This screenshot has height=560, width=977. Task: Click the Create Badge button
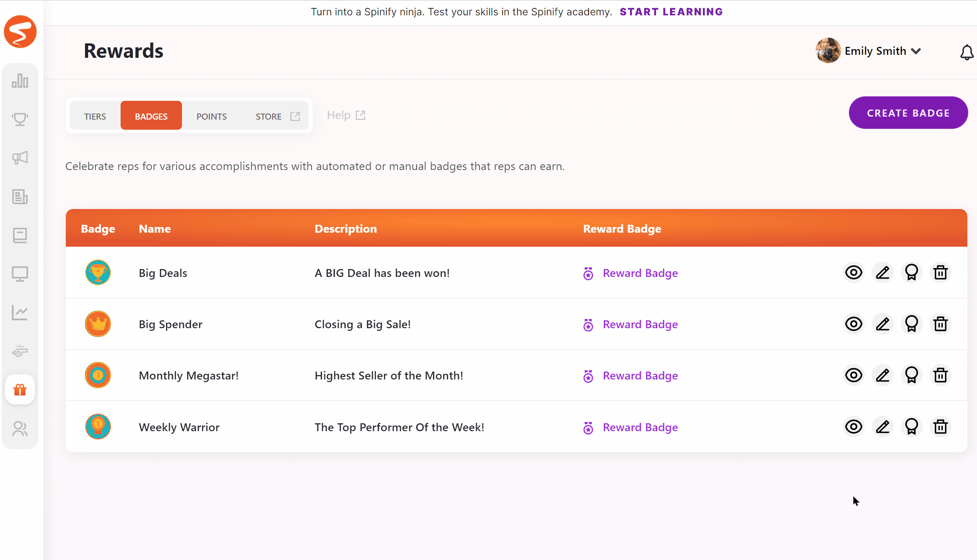pos(908,113)
